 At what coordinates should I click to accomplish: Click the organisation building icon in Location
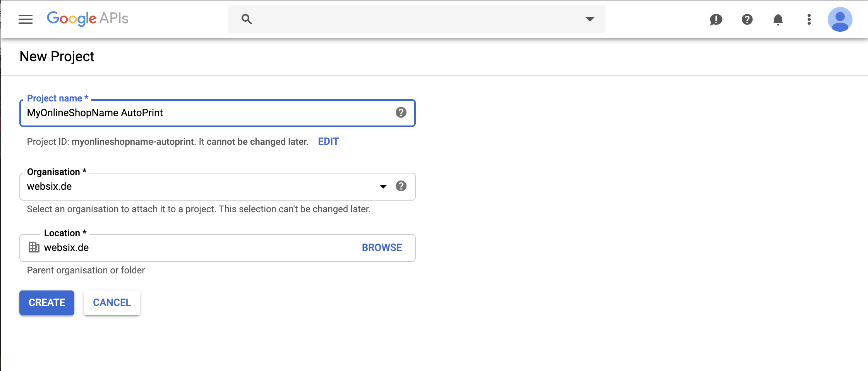click(x=34, y=247)
